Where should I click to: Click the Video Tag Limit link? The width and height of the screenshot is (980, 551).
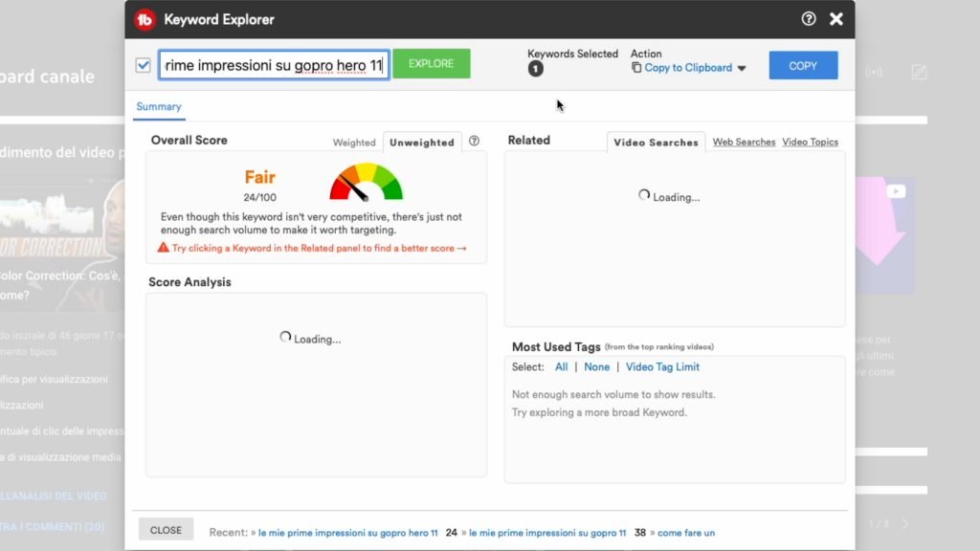coord(662,366)
